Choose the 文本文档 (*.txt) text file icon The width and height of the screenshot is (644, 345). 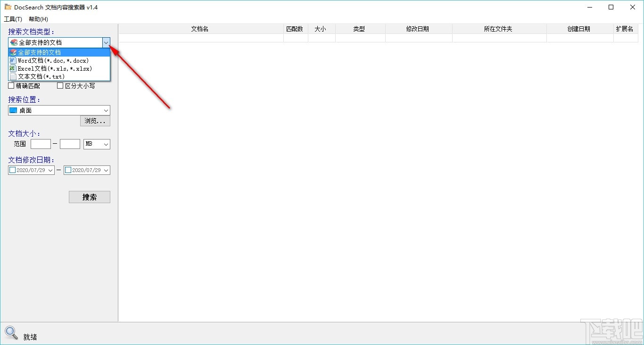point(12,76)
